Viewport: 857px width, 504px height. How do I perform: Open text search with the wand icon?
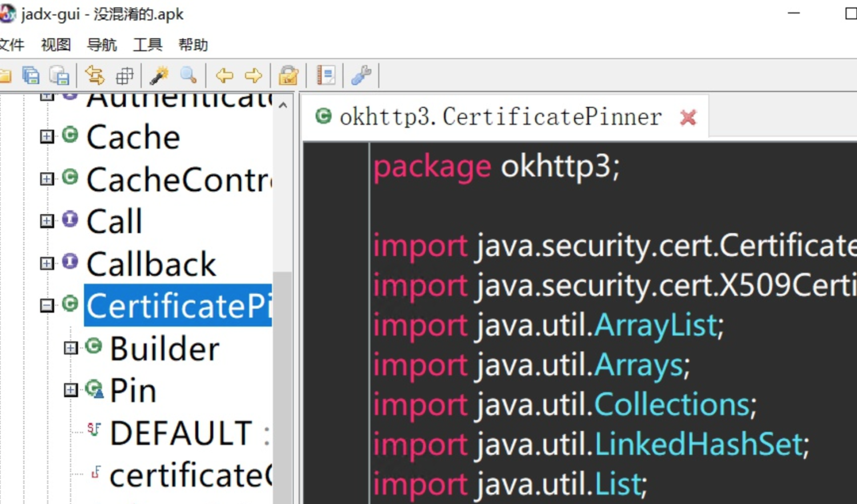[x=159, y=75]
